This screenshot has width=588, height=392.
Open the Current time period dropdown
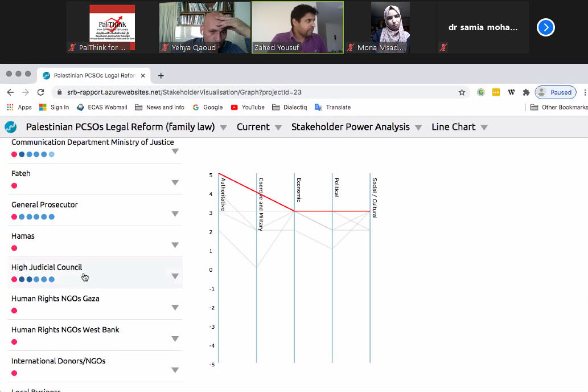pyautogui.click(x=260, y=127)
